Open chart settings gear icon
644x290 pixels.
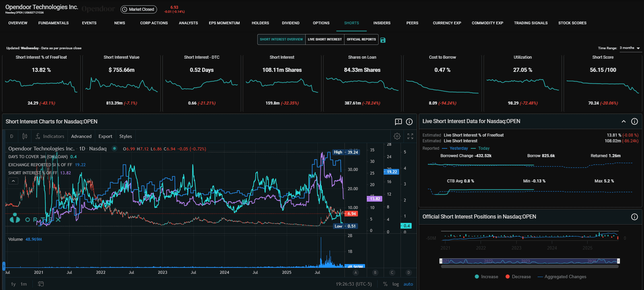point(397,136)
